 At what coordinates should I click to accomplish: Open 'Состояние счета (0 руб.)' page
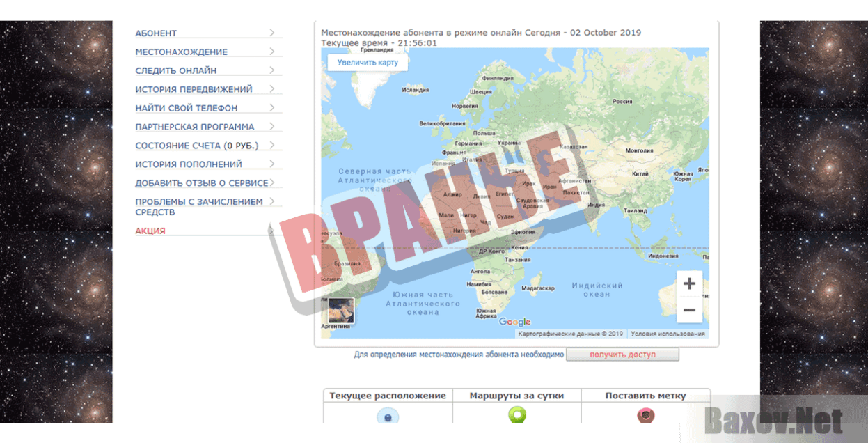point(196,146)
